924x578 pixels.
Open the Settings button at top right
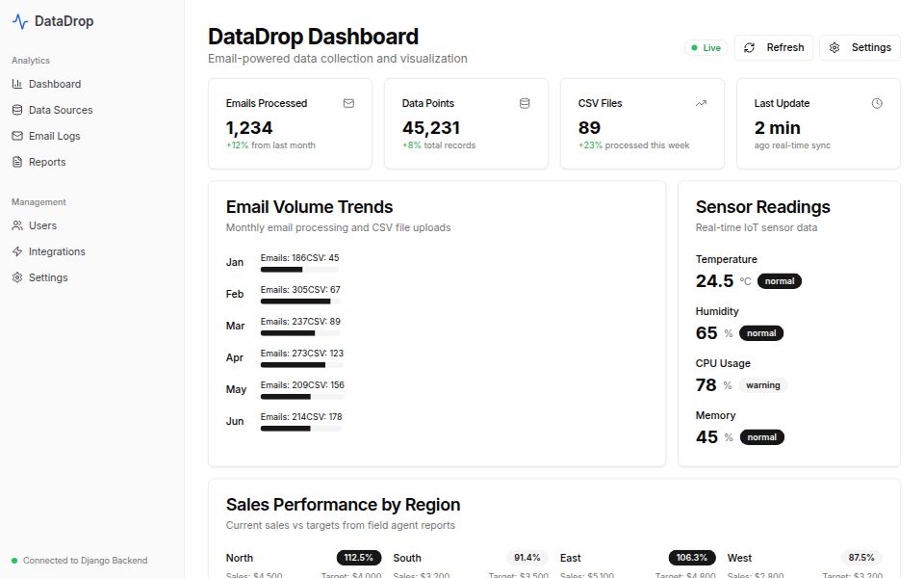coord(860,46)
